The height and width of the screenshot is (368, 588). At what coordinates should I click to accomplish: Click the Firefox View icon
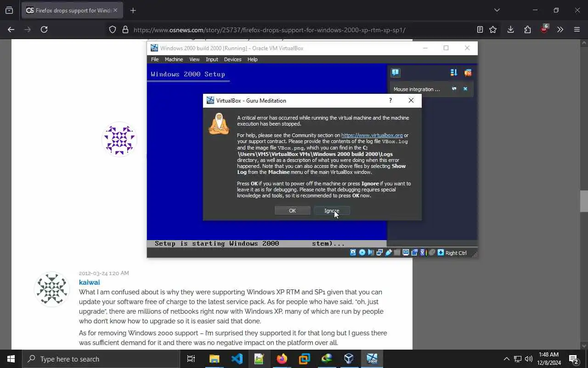9,10
